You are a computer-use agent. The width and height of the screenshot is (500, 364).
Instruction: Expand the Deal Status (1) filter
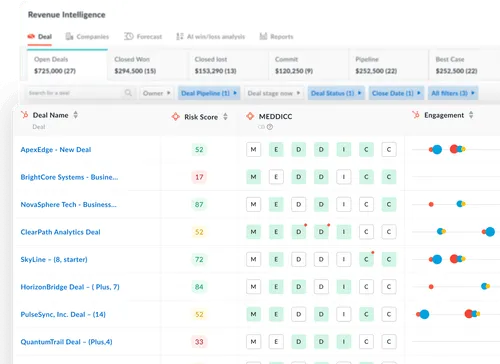click(x=336, y=93)
